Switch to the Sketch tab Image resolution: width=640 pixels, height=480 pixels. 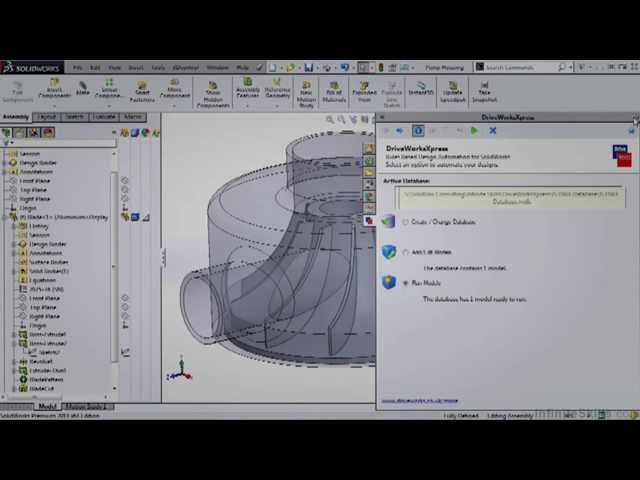[x=74, y=117]
